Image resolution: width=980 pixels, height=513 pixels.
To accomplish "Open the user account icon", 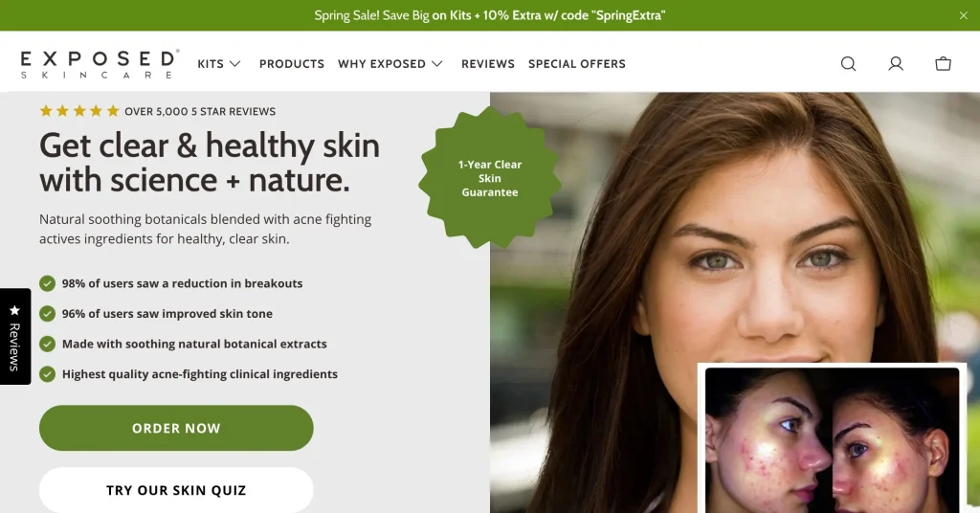I will (896, 64).
